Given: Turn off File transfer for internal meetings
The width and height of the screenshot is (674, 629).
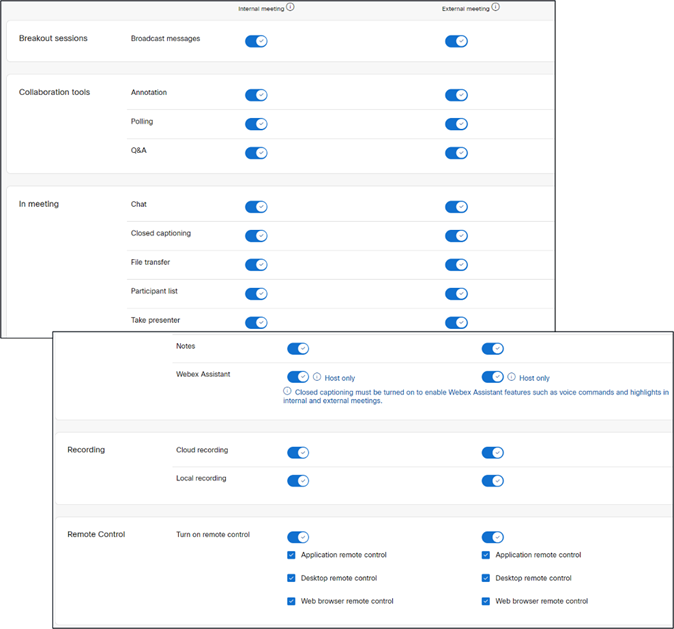Looking at the screenshot, I should (x=256, y=265).
